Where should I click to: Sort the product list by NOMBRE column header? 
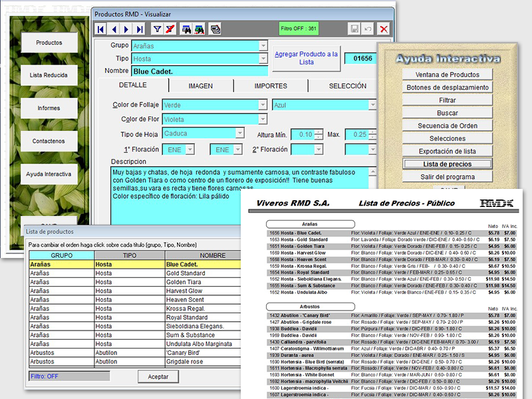click(x=203, y=255)
